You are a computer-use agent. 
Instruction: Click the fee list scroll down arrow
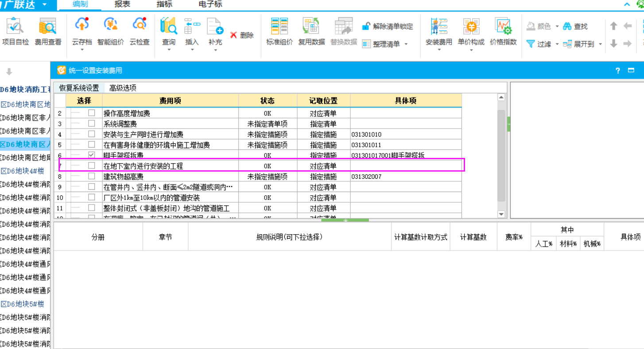(501, 214)
